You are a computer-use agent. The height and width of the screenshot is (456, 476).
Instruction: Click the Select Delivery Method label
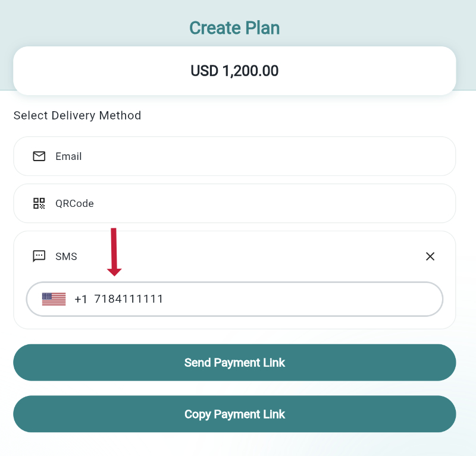pos(77,115)
